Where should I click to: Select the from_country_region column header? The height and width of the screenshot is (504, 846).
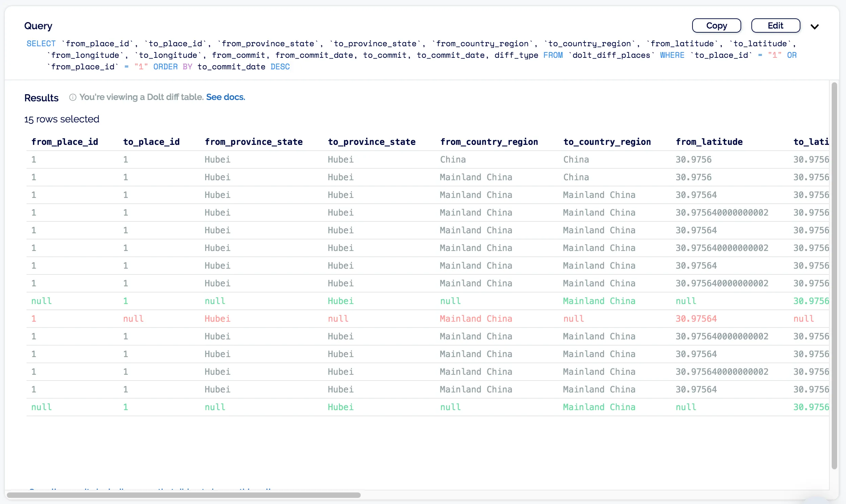(489, 142)
